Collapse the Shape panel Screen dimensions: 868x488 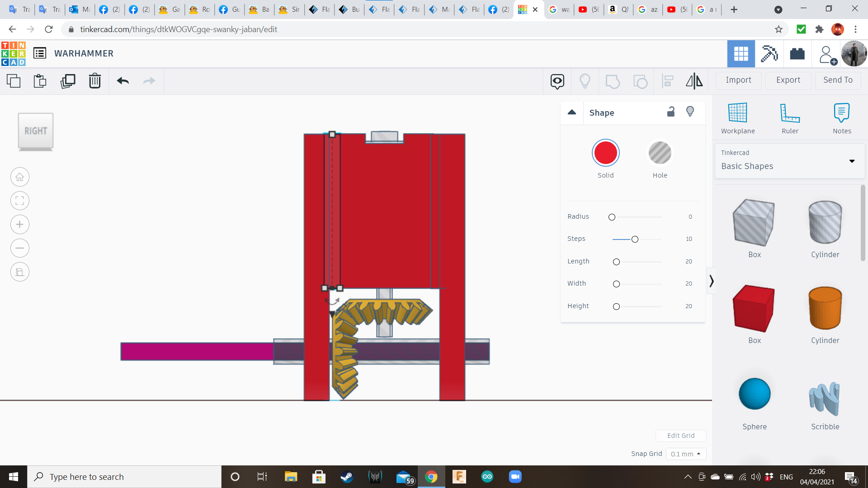(572, 113)
